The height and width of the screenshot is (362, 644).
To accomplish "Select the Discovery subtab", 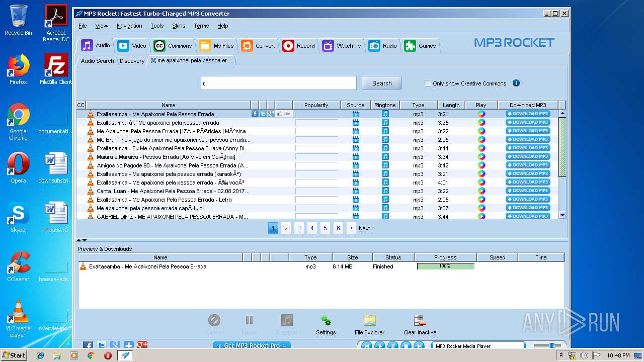I will [132, 61].
